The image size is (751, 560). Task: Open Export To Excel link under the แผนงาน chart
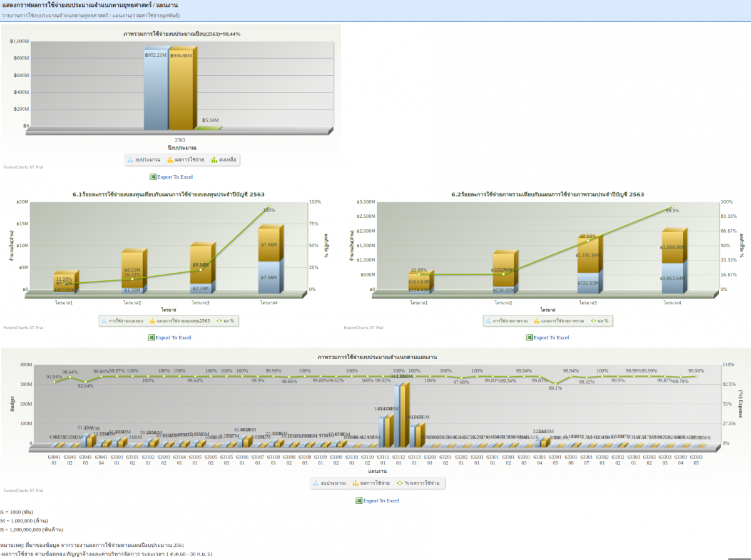(x=381, y=501)
